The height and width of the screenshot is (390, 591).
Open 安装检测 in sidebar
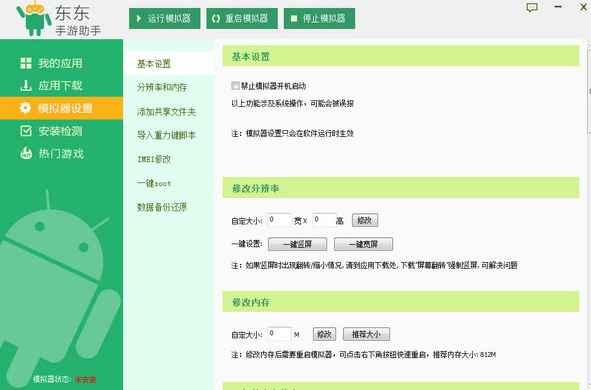[61, 131]
